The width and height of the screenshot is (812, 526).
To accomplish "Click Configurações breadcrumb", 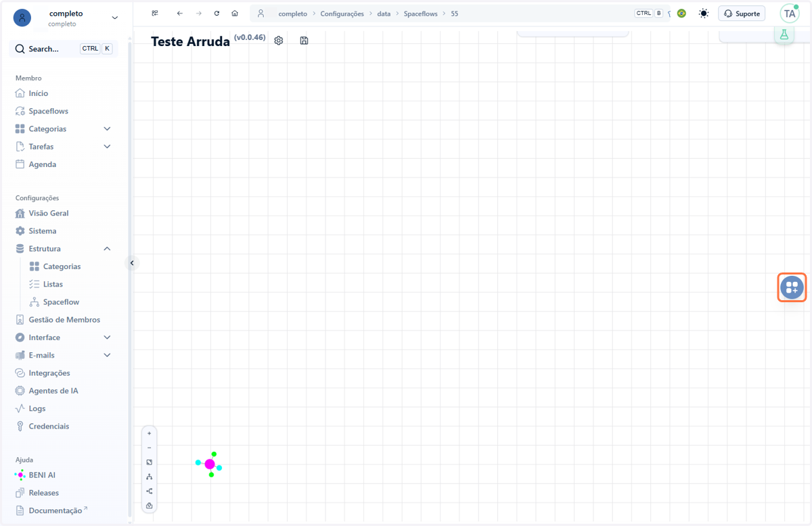I will [342, 14].
